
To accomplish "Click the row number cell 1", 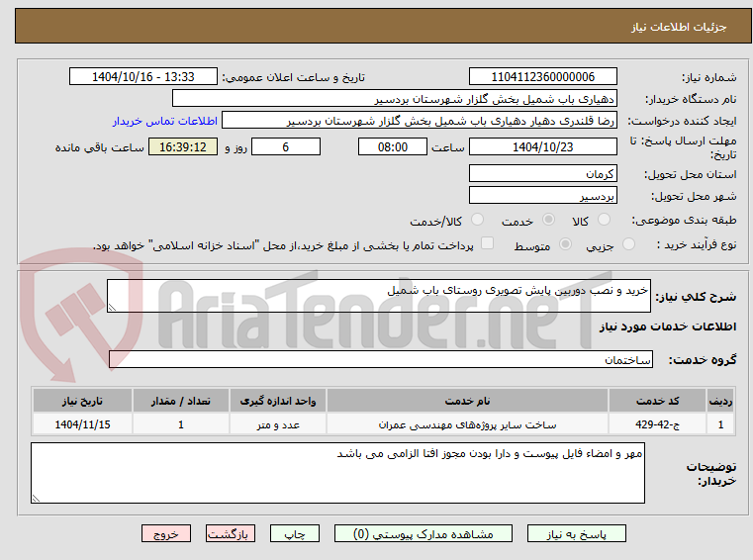I will 720,424.
